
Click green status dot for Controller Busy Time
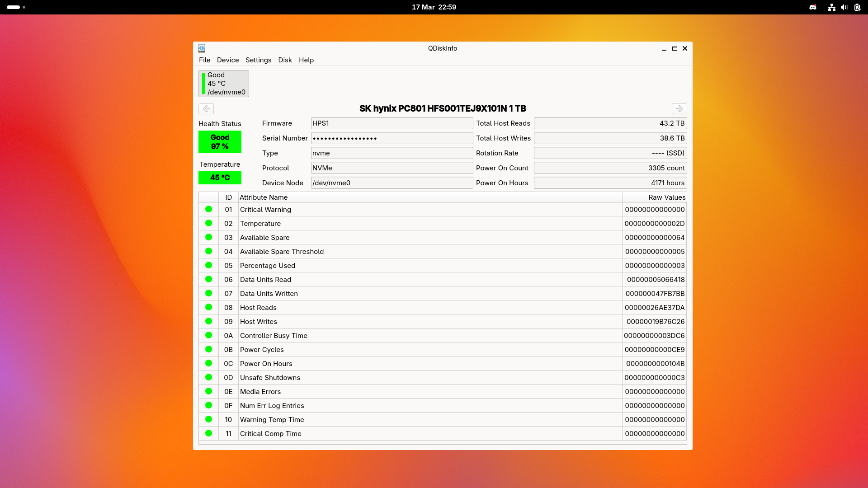pyautogui.click(x=208, y=335)
